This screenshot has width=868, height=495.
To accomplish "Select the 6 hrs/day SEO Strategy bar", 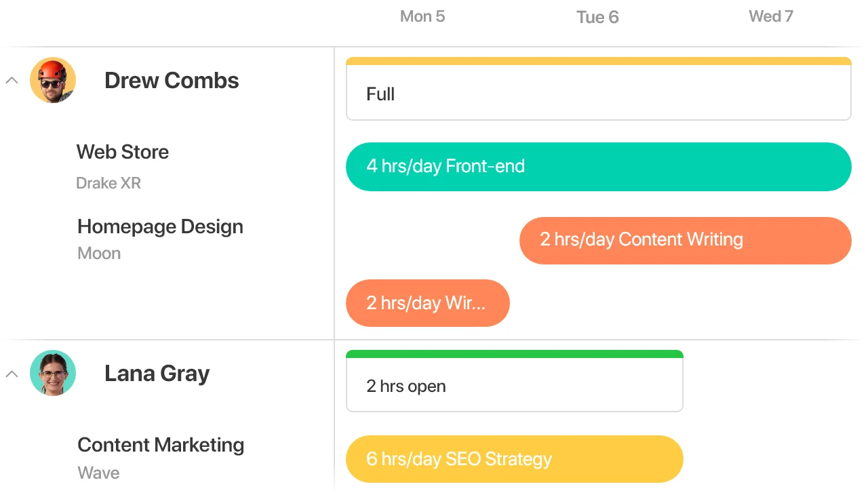I will [x=515, y=459].
